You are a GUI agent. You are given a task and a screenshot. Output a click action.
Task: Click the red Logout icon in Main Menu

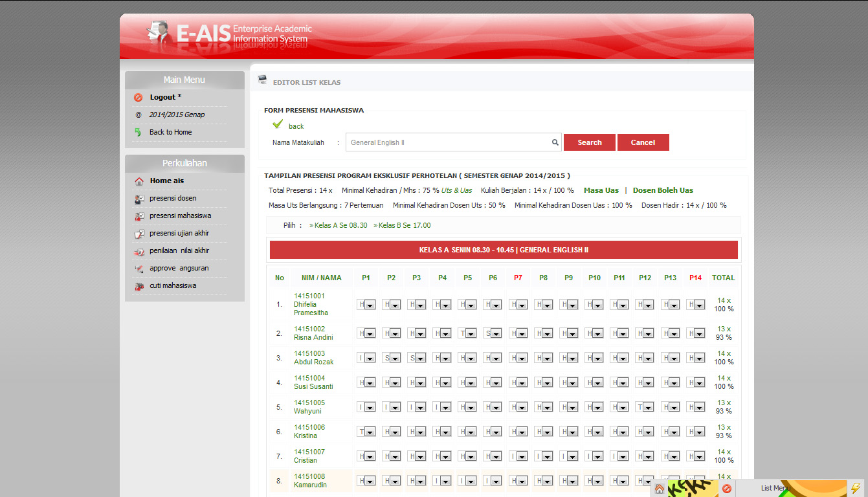(x=138, y=98)
